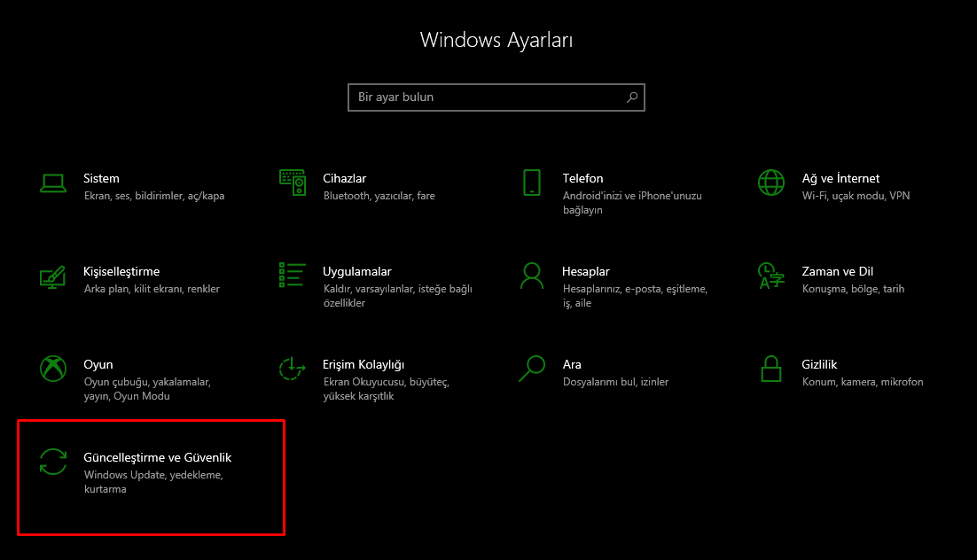Open Hesaplar settings title
The height and width of the screenshot is (560, 977).
coord(586,272)
